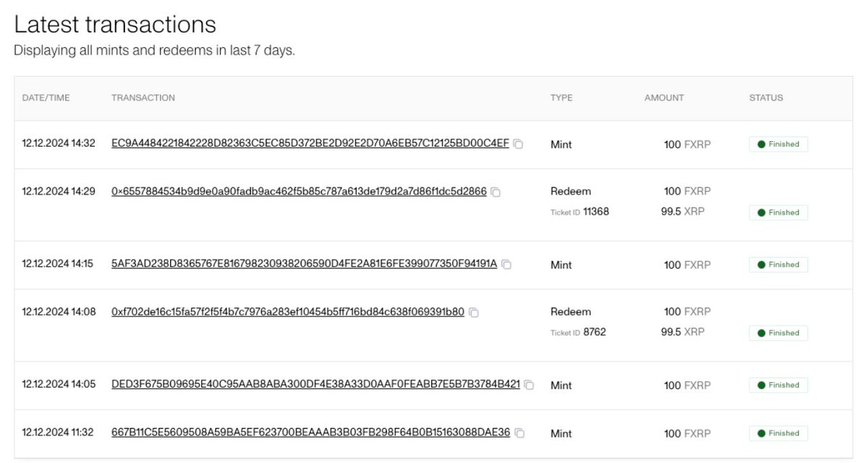Screen dimensions: 868x463
Task: Click 100 FXRP amount in the 14:08 row
Action: click(687, 312)
